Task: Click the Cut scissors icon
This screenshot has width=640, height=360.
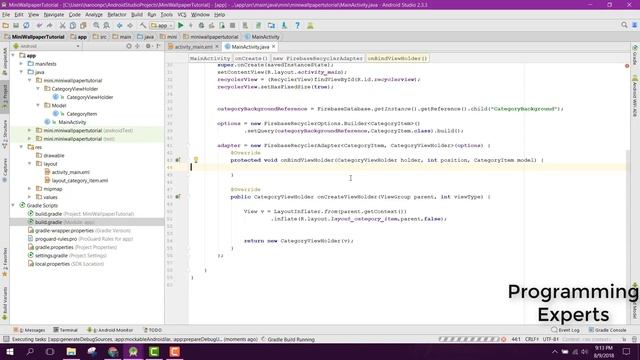Action: [62, 25]
